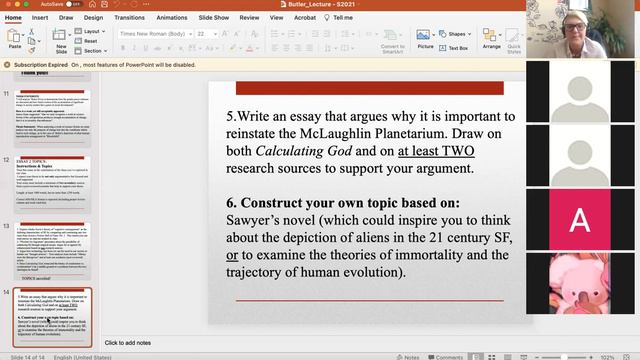
Task: Open the Arrange dropdown arrow
Action: (500, 35)
